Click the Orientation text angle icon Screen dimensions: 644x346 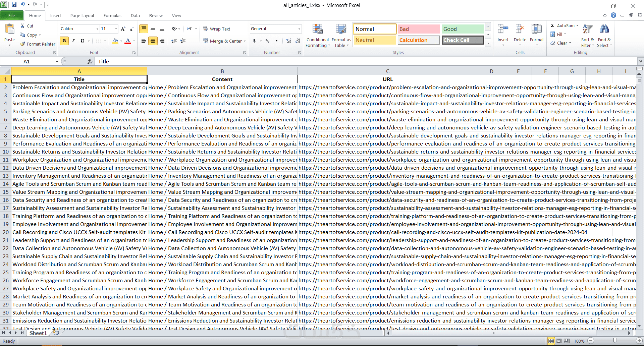coord(174,29)
